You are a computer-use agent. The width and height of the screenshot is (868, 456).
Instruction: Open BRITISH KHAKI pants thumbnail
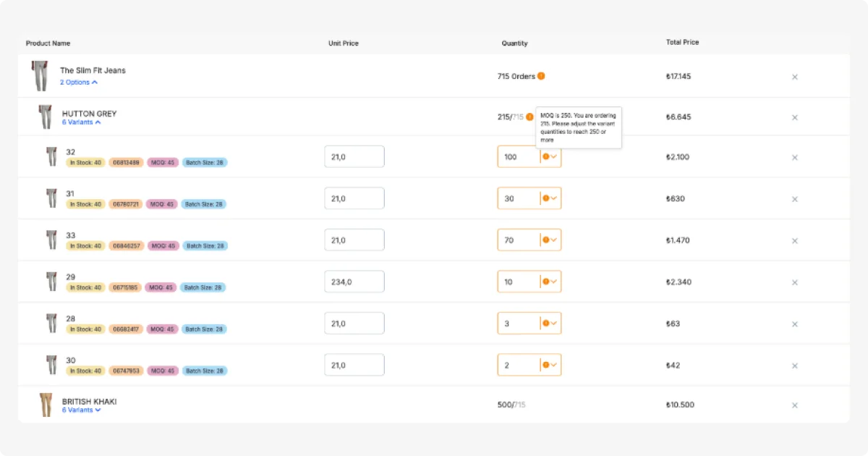[x=46, y=405]
